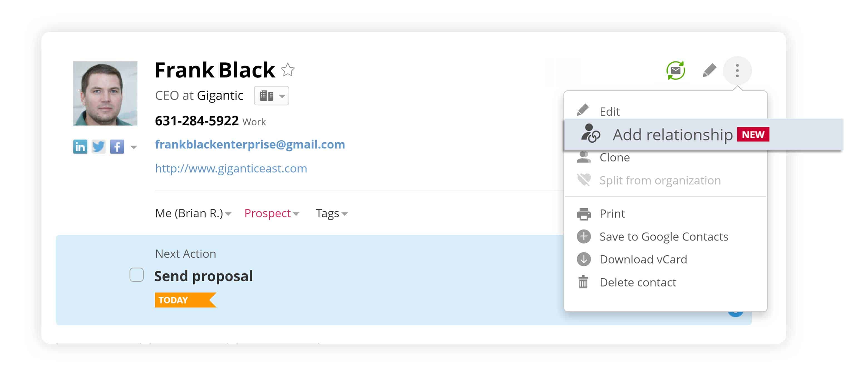The image size is (868, 381).
Task: Click the Clone contact icon in dropdown
Action: 585,157
